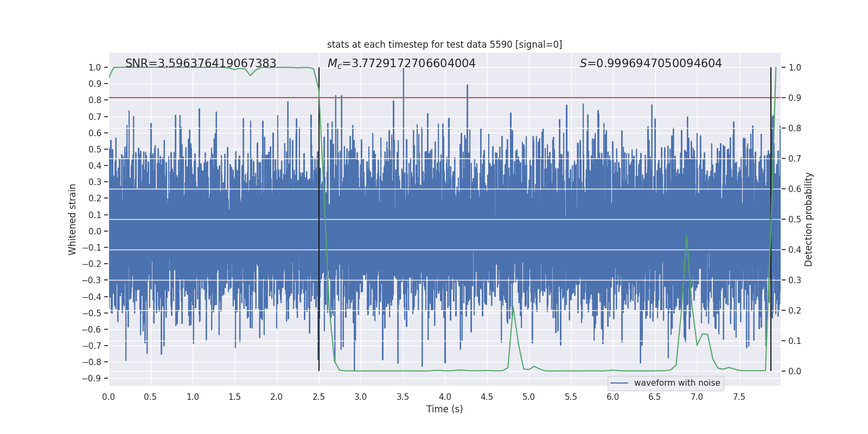Click right-axis probability tick 0.1
The height and width of the screenshot is (434, 868).
(795, 341)
